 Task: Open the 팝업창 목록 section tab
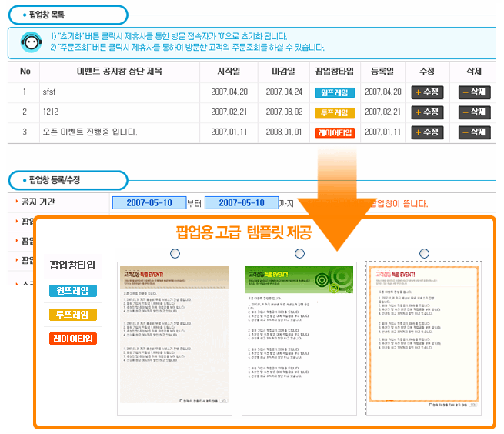[68, 15]
